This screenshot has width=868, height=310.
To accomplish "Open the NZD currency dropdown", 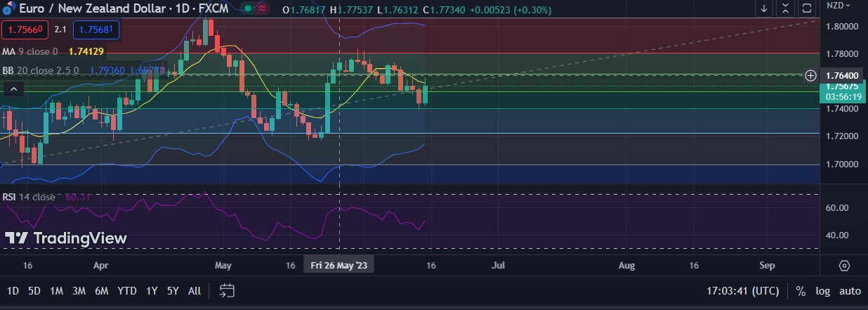I will pos(839,5).
